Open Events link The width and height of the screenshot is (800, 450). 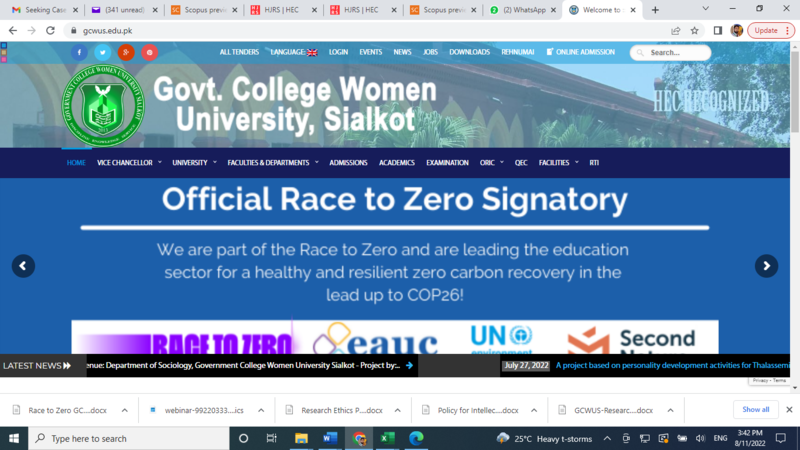370,52
